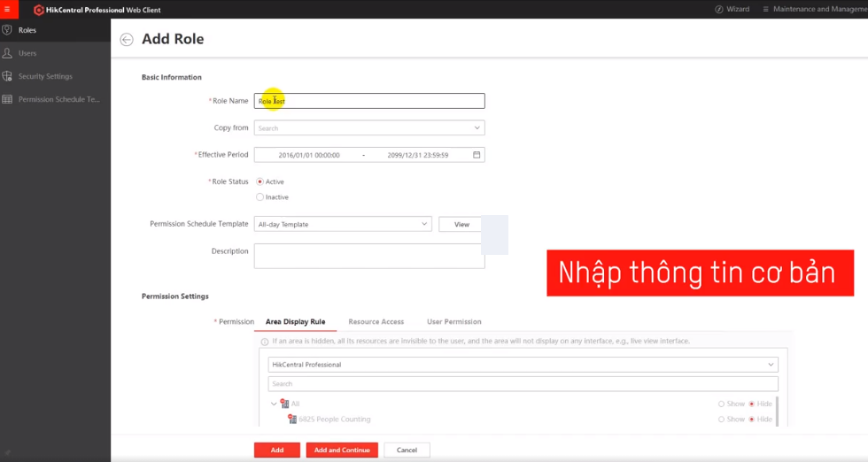This screenshot has width=868, height=462.
Task: Choose Show for the All area
Action: (721, 404)
